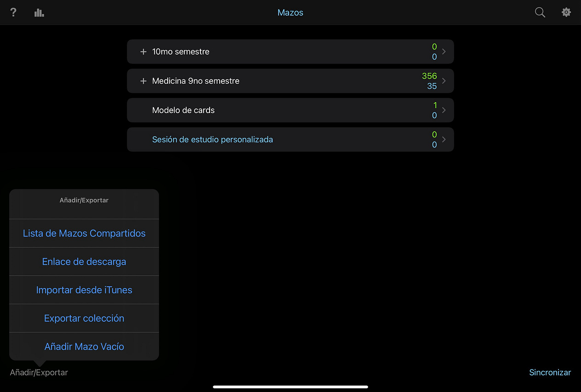Open the help question mark icon
Image resolution: width=581 pixels, height=392 pixels.
coord(13,12)
